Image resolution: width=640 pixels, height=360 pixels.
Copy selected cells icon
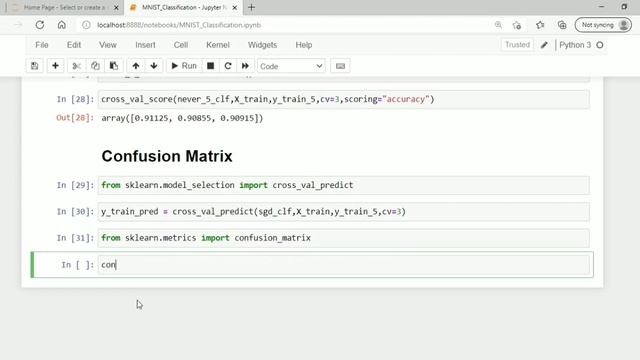point(95,66)
